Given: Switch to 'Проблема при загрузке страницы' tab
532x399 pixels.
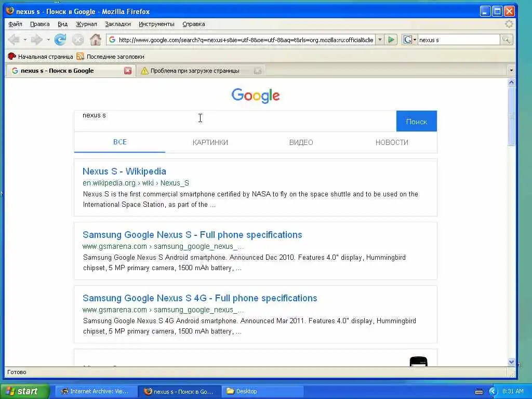Looking at the screenshot, I should tap(200, 71).
